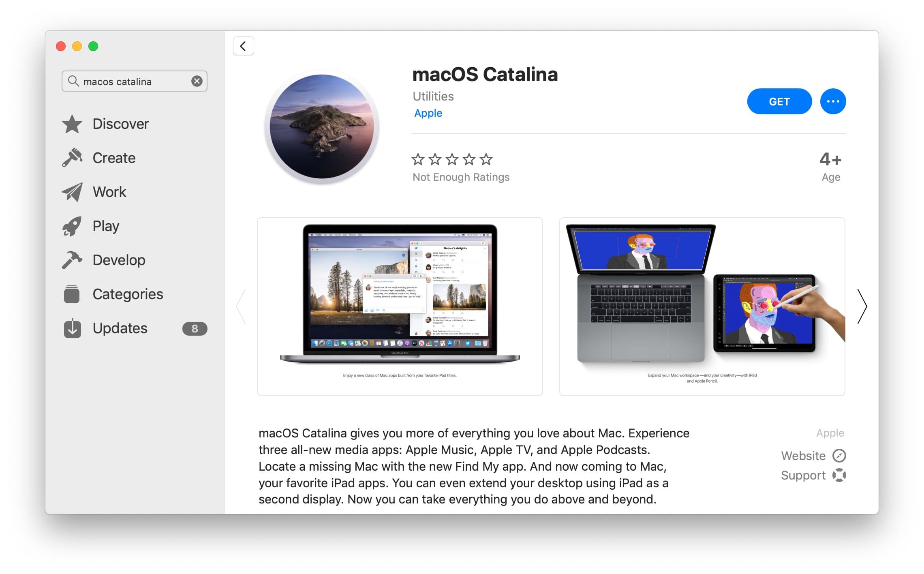
Task: Open the Apple developer page link
Action: (x=428, y=113)
